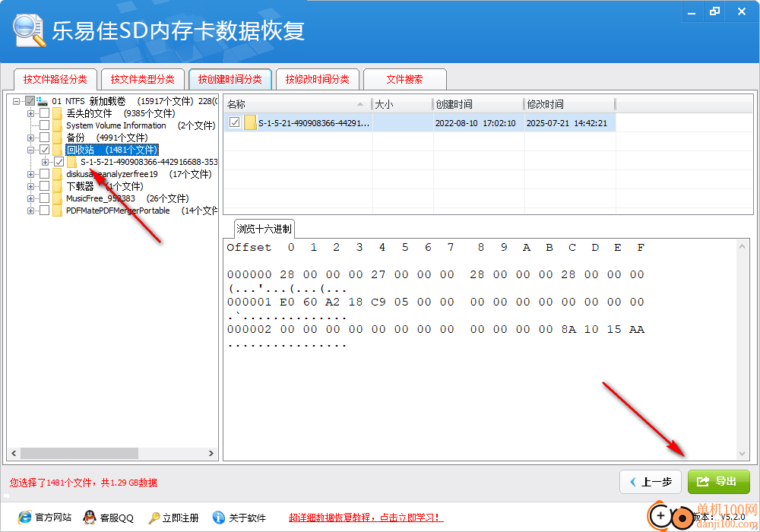Click the 回收站 folder icon

pos(58,150)
